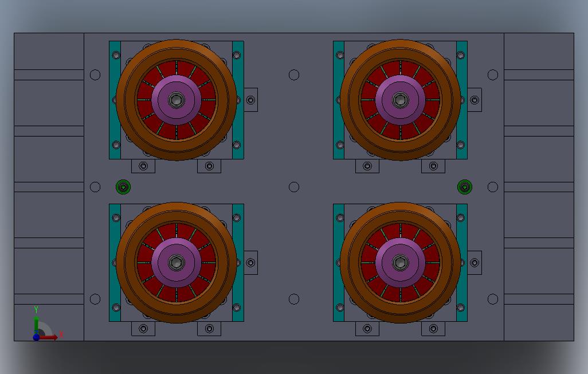This screenshot has width=588, height=374.
Task: Select the top center hole of the plate
Action: pos(294,75)
